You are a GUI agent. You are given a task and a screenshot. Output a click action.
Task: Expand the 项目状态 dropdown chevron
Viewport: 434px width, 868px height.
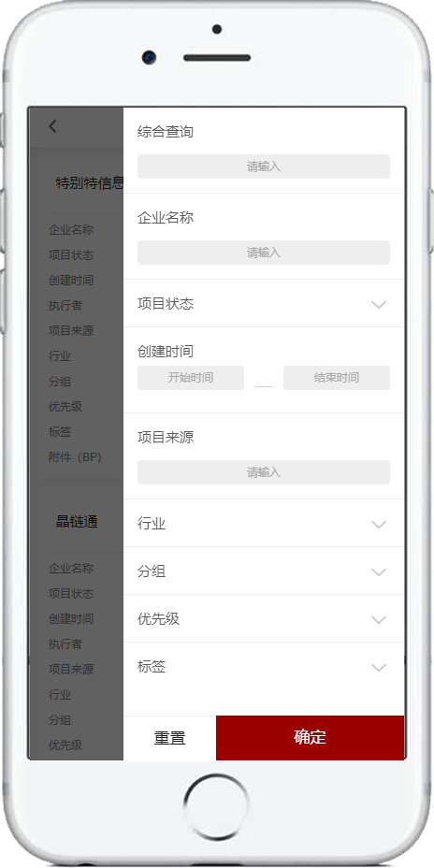(x=379, y=305)
